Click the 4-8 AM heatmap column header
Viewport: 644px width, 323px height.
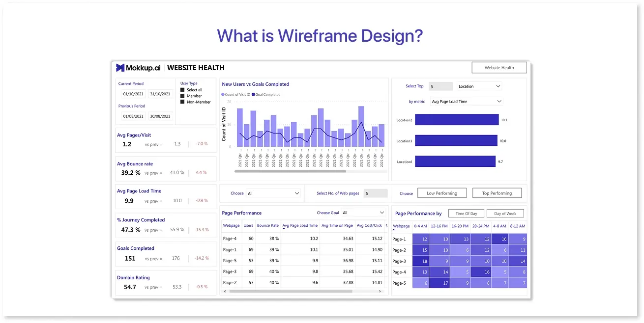[499, 226]
